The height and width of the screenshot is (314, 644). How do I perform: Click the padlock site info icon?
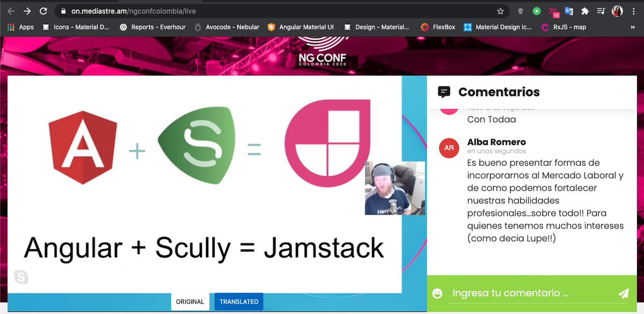tap(63, 11)
